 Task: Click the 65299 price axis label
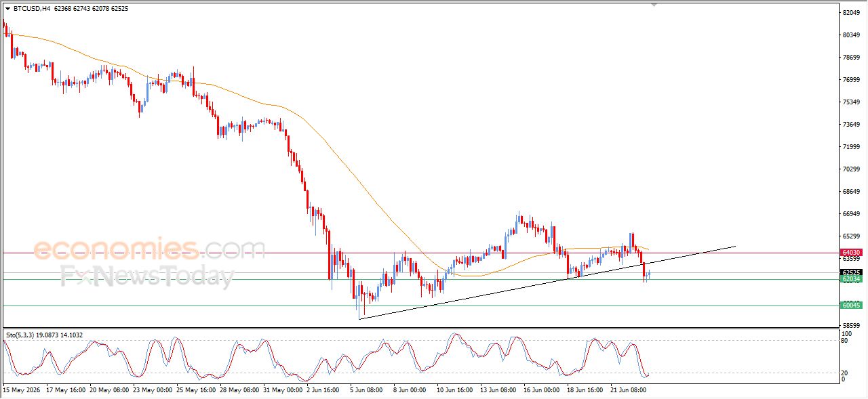coord(852,236)
